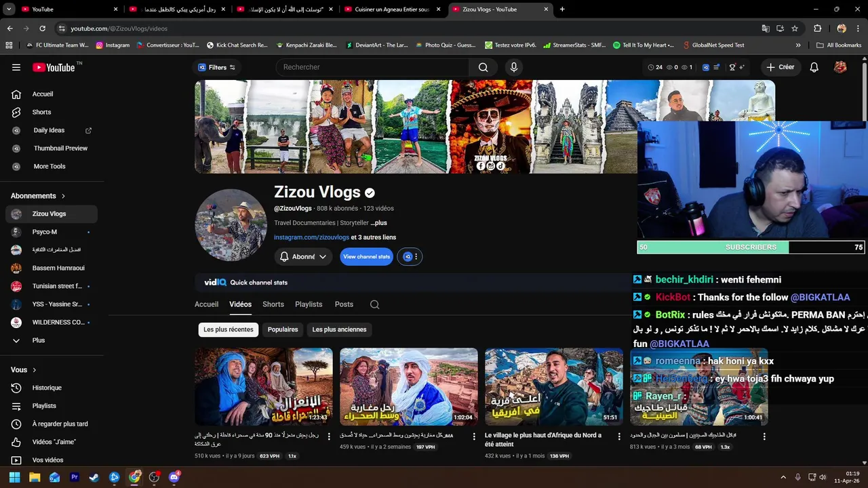Show hidden tray icons chevron in taskbar
Screen dimensions: 868x488
[783, 477]
